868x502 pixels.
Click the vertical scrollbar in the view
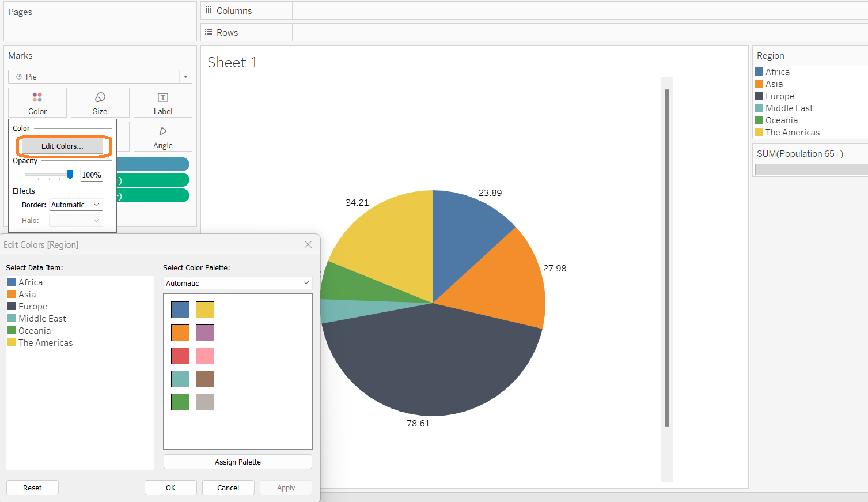coord(667,258)
